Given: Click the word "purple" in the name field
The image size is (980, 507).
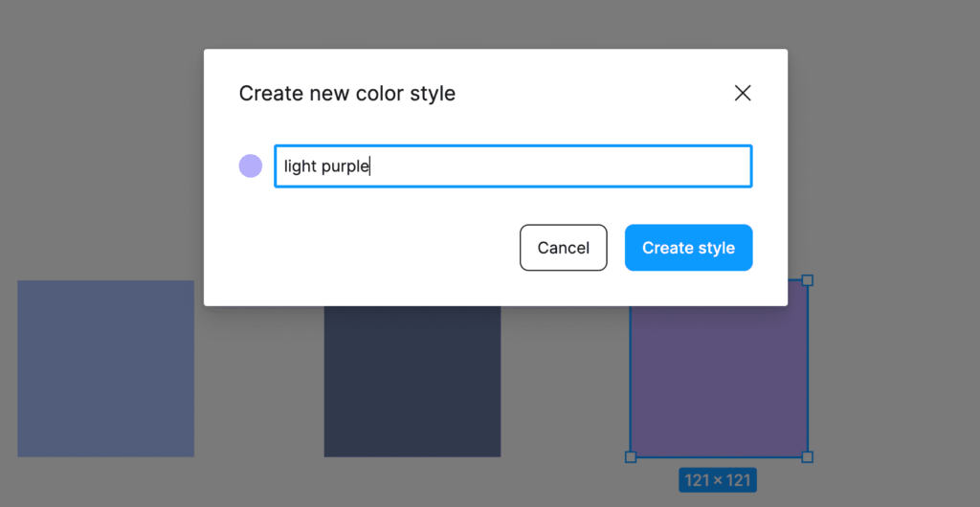Looking at the screenshot, I should point(345,166).
